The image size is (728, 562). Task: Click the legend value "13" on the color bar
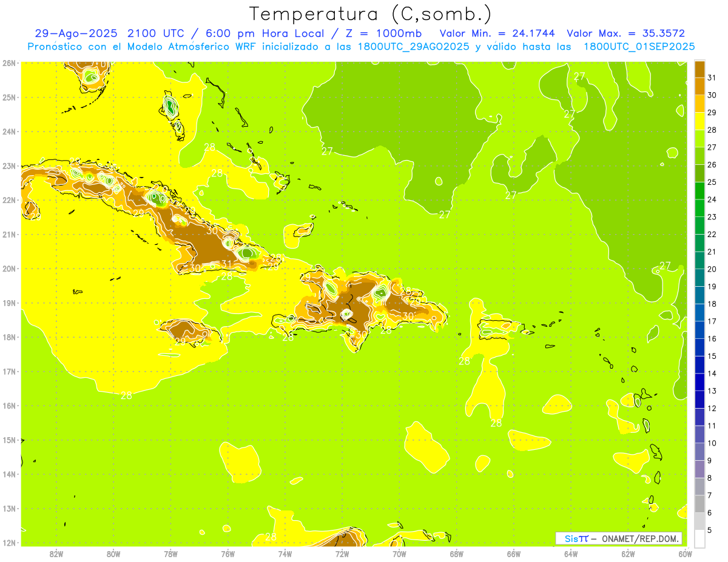[712, 391]
